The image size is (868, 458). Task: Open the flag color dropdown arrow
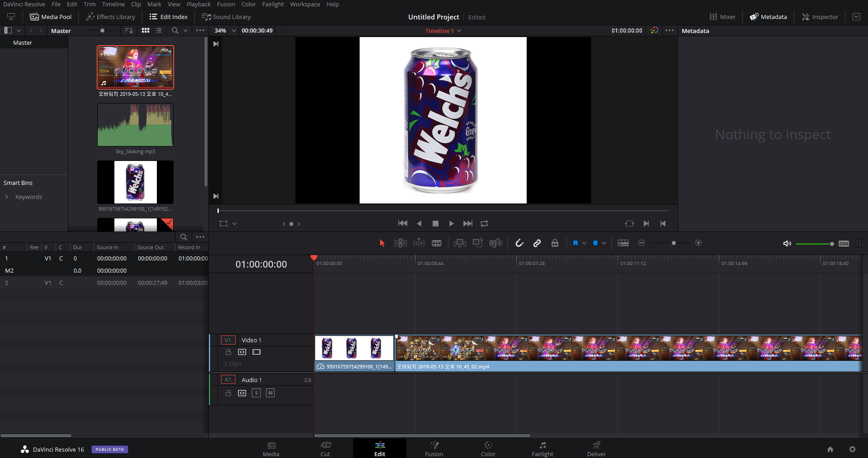pos(584,243)
